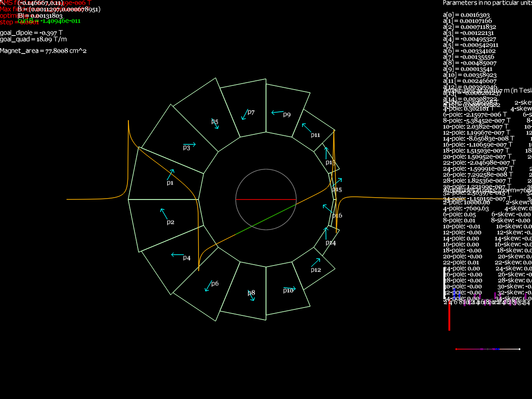Click the white endpoint of the color gradient line
The image size is (532, 399).
point(520,349)
